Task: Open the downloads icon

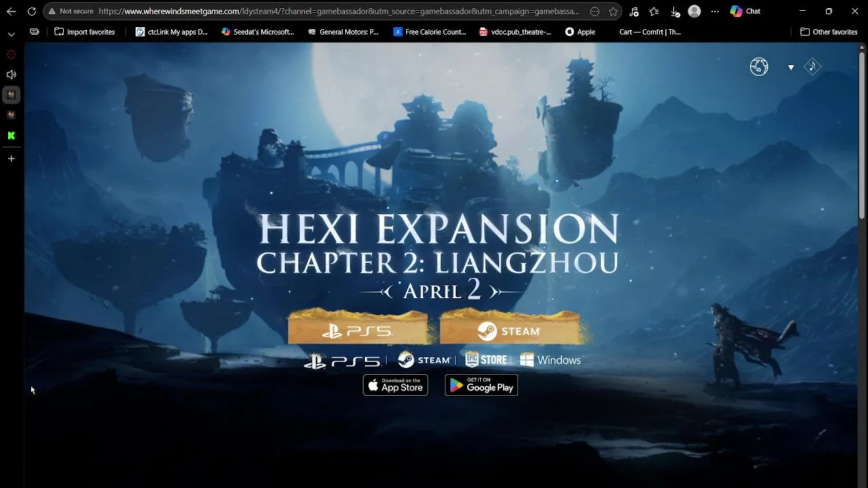Action: (675, 12)
